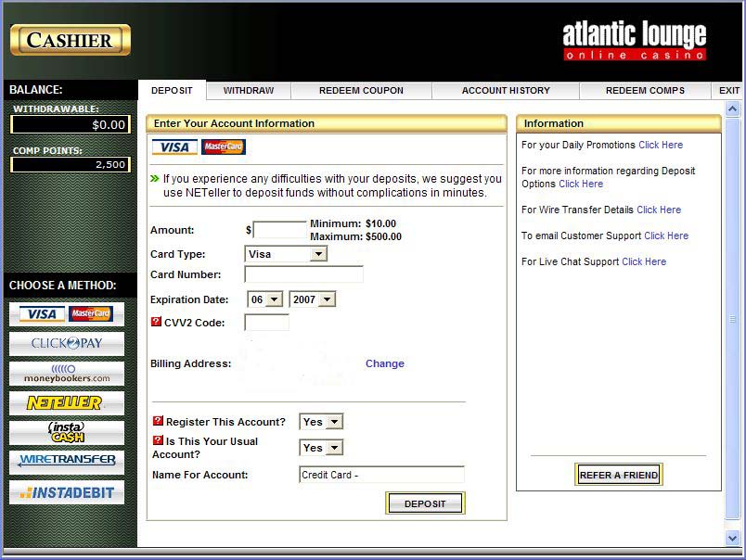Choose InstaDebit payment method
This screenshot has width=746, height=560.
(x=67, y=492)
